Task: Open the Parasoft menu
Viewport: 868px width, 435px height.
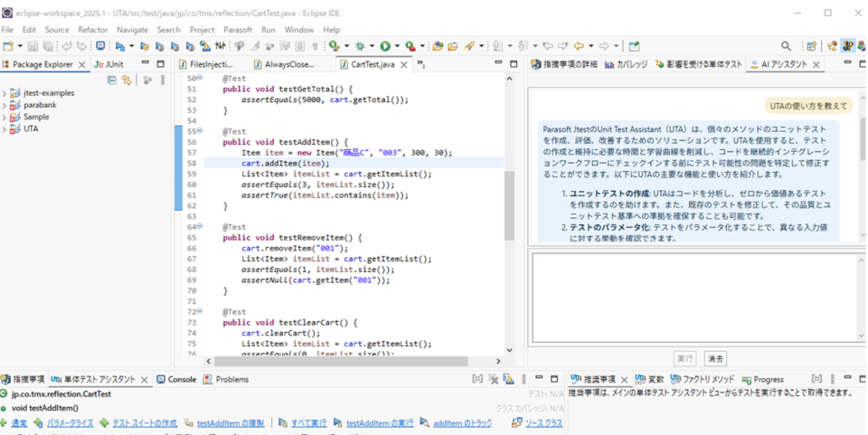Action: point(238,30)
